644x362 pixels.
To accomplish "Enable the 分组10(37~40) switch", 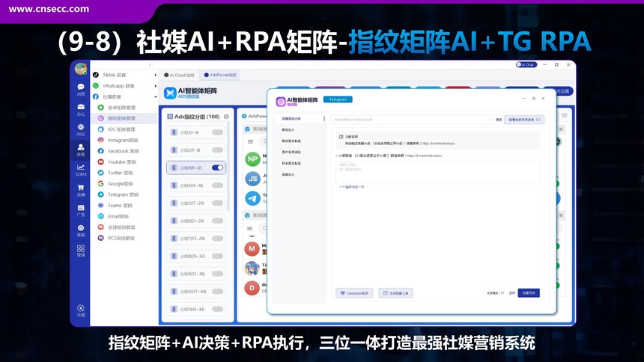I will click(x=218, y=291).
